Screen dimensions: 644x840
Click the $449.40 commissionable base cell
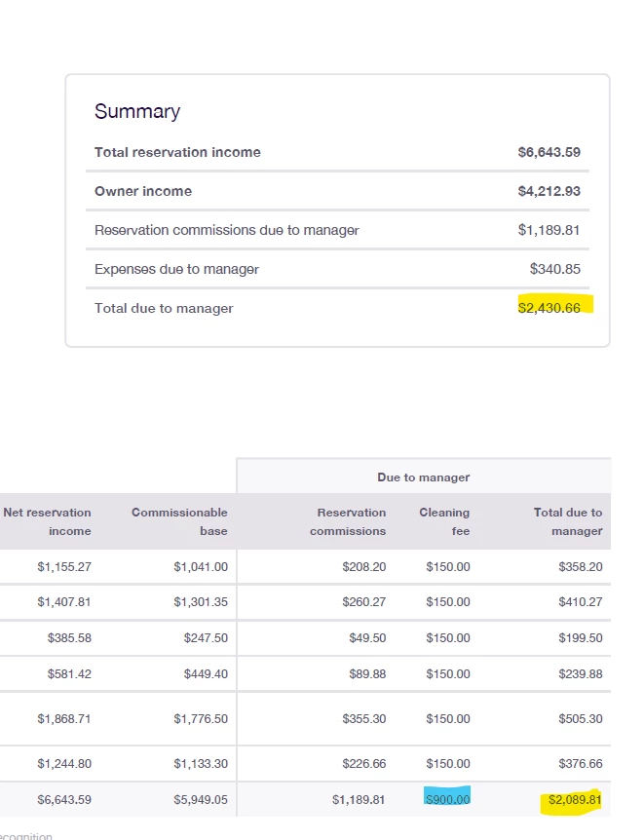[206, 673]
